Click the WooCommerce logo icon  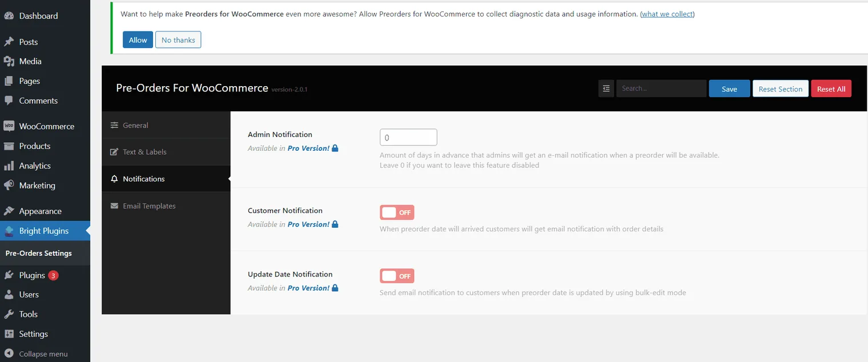coord(9,126)
